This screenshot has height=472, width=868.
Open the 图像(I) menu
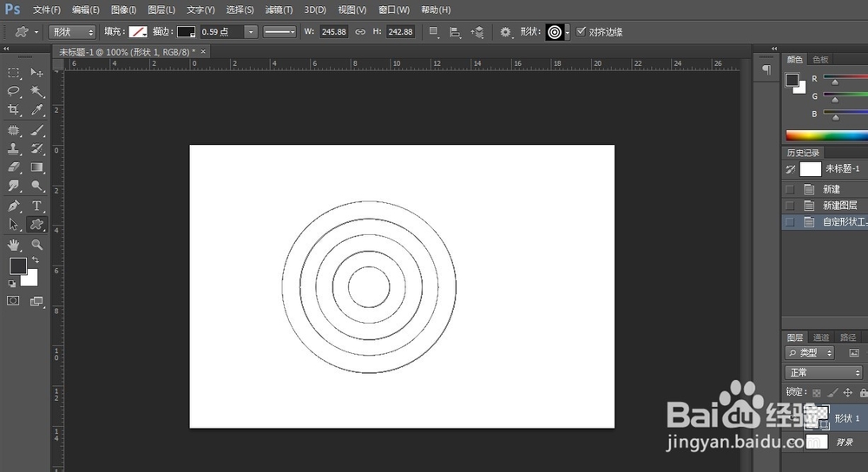(124, 10)
